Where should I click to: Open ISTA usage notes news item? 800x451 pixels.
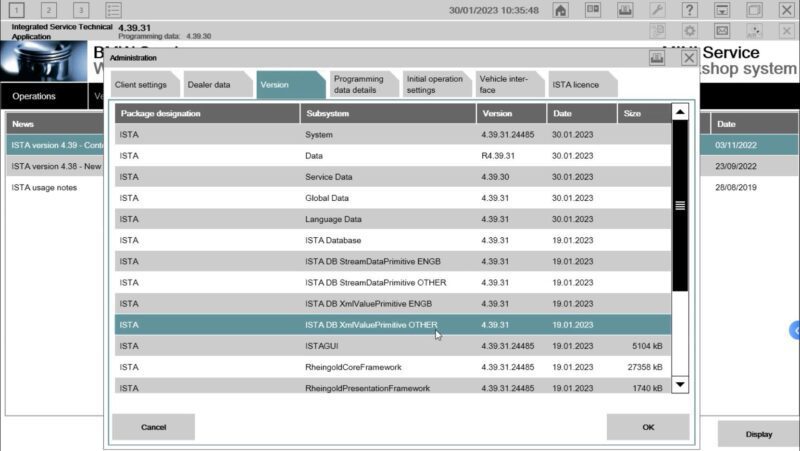coord(55,187)
